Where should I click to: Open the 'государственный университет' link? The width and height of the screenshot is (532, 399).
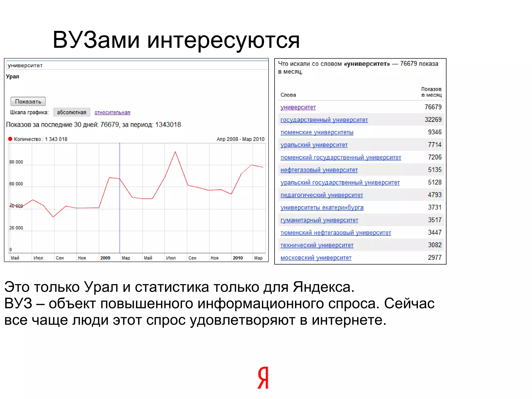[324, 120]
